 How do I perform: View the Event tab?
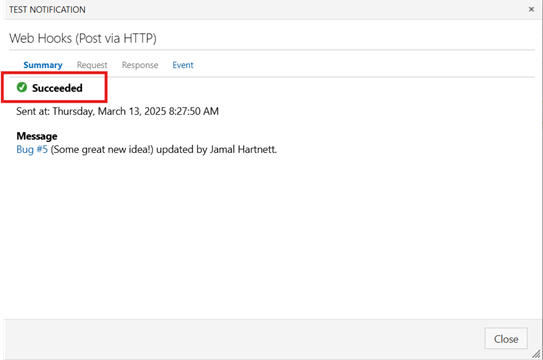click(183, 65)
